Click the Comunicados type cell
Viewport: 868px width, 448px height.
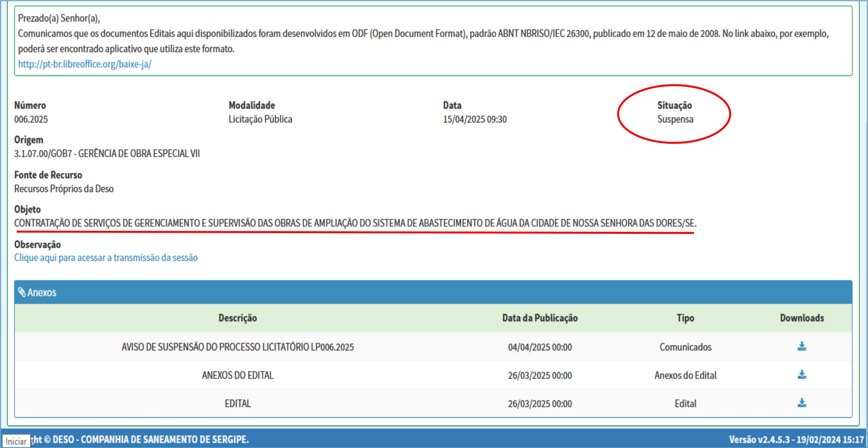[685, 347]
